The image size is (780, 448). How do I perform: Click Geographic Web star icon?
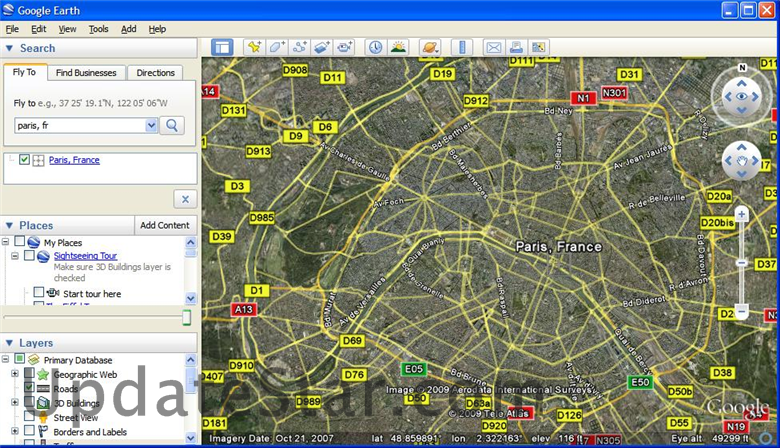43,374
